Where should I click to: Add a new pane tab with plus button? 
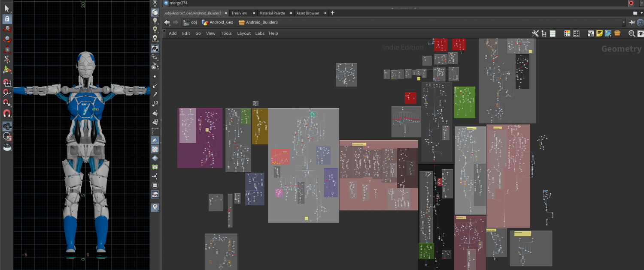[332, 13]
